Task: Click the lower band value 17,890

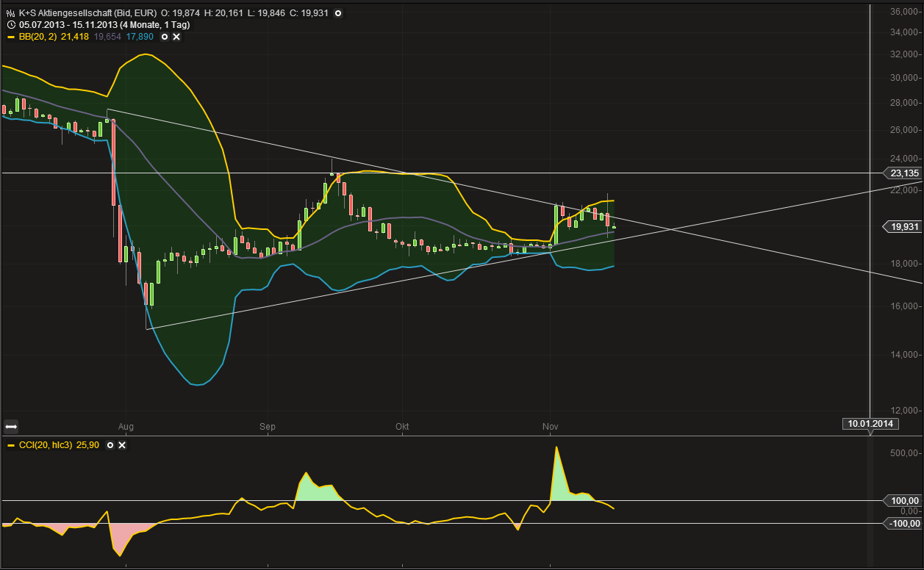Action: click(x=140, y=36)
